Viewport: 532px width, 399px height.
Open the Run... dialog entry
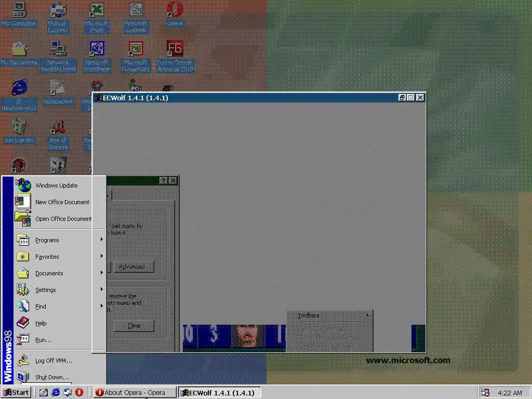pyautogui.click(x=60, y=340)
